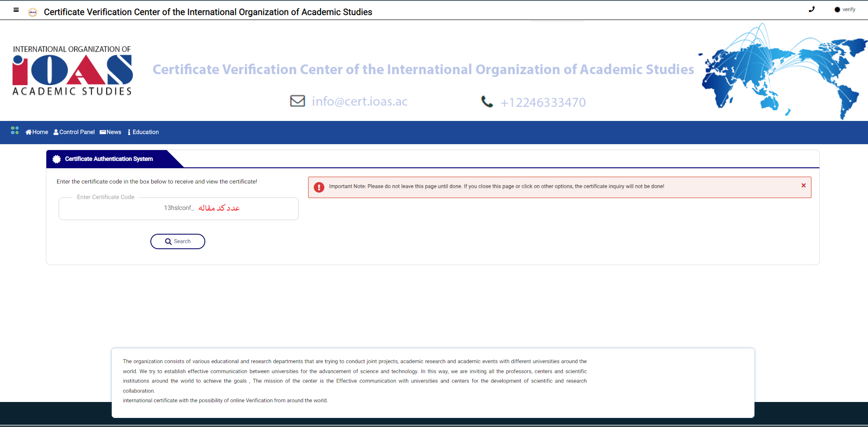Go to Home in navigation bar

click(37, 132)
